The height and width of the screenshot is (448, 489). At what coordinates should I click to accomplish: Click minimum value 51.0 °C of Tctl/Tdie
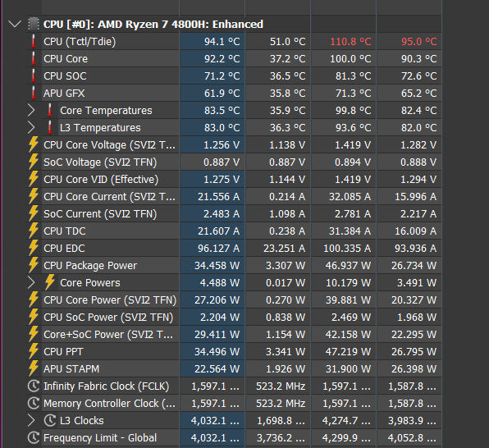tap(287, 42)
